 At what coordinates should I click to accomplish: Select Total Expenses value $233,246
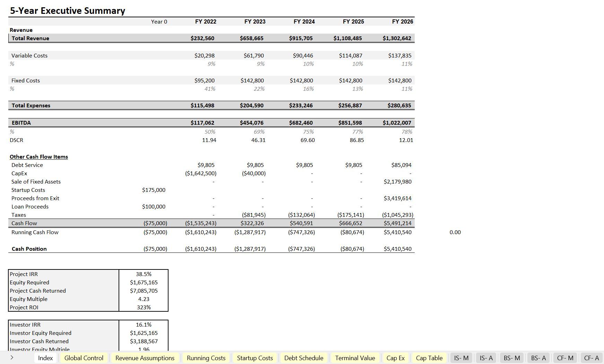(x=301, y=105)
